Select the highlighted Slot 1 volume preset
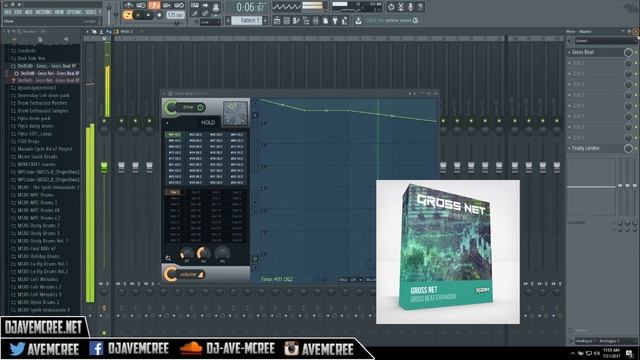This screenshot has width=640, height=360. point(175,192)
